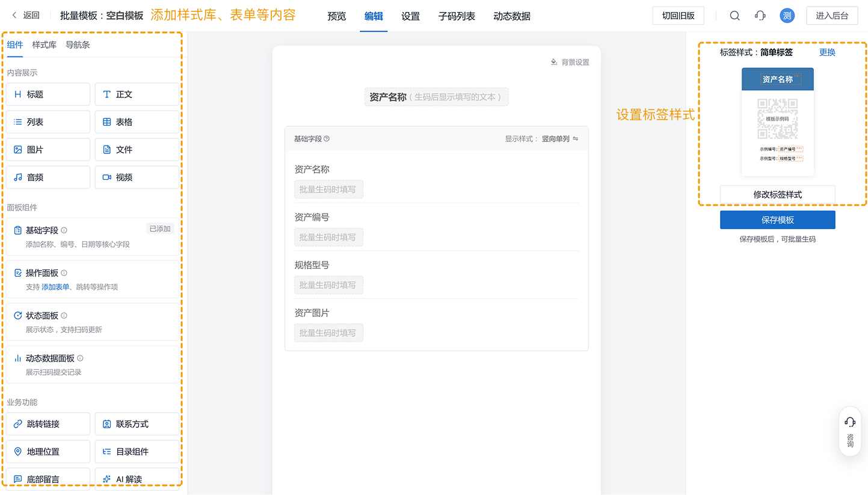Add the 状态面板 panel component
This screenshot has width=868, height=495.
click(x=93, y=322)
